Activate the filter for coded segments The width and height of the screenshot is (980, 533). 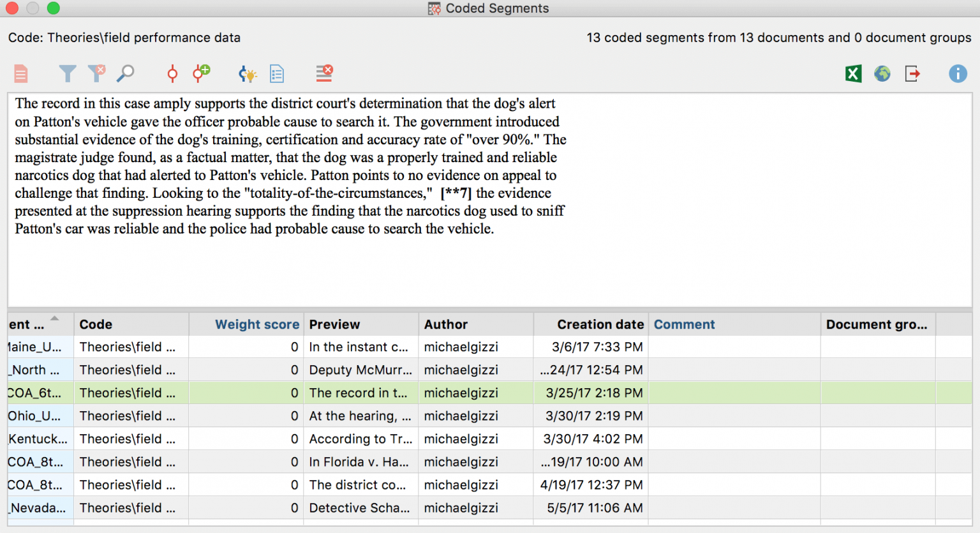[68, 73]
